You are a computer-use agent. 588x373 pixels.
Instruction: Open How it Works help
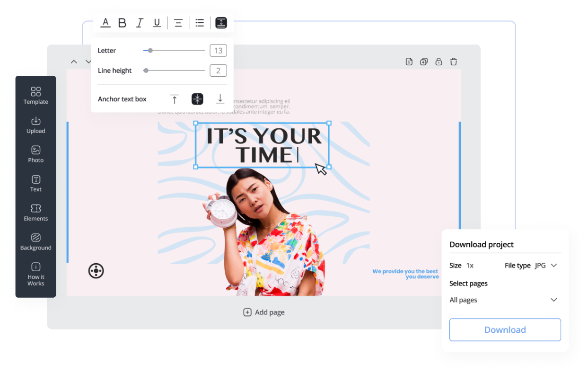pyautogui.click(x=36, y=274)
